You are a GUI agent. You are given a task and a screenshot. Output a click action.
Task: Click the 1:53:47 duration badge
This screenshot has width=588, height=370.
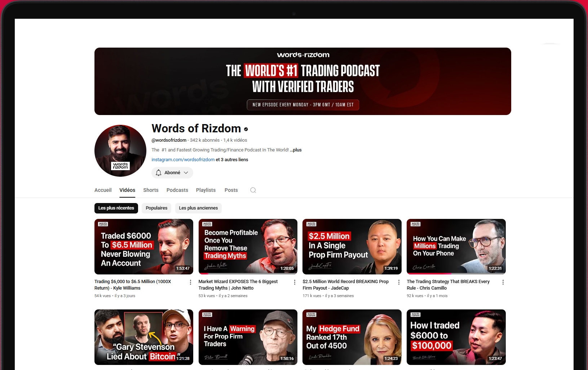pyautogui.click(x=183, y=268)
